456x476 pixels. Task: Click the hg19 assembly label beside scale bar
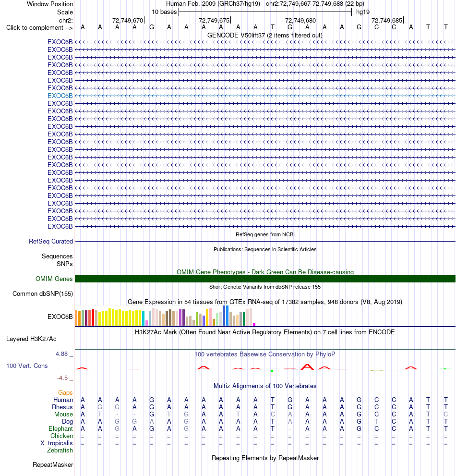click(363, 12)
